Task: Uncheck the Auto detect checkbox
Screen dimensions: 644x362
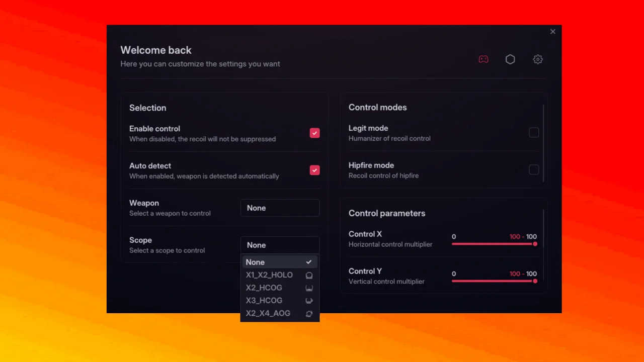Action: click(314, 170)
